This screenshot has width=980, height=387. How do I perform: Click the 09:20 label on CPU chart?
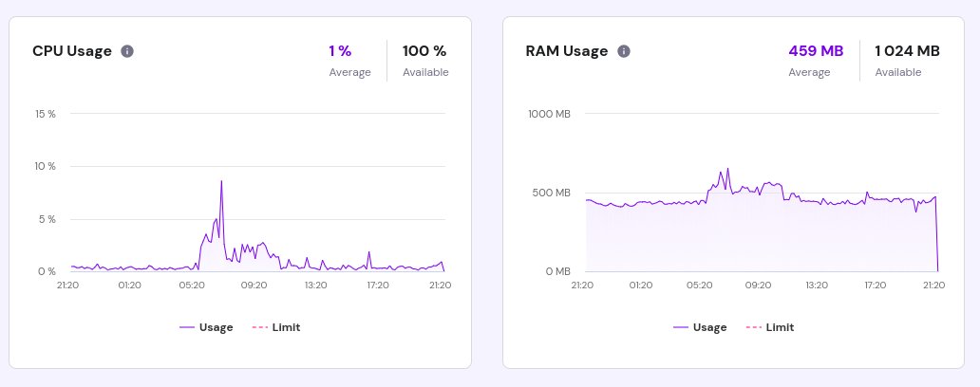(254, 286)
